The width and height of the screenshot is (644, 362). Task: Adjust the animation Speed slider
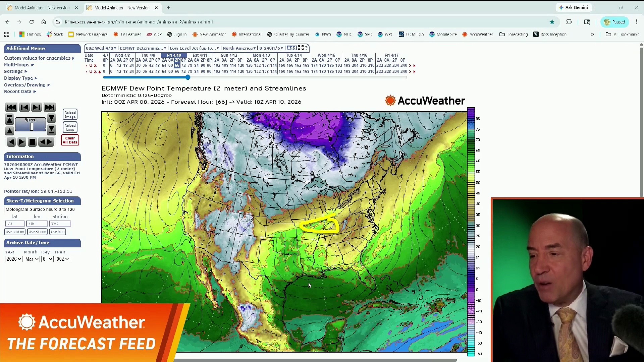pyautogui.click(x=32, y=127)
